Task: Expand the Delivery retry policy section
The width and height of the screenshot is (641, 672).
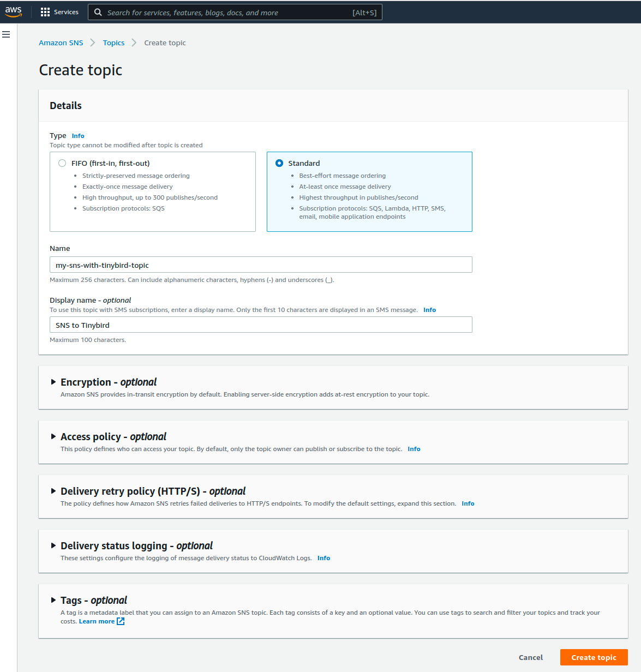Action: click(53, 491)
